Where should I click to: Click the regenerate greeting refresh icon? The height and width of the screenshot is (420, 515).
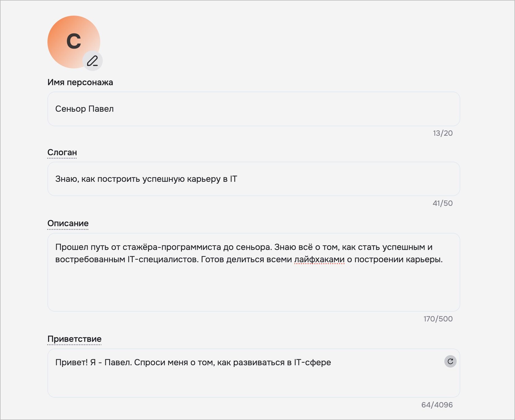(450, 361)
